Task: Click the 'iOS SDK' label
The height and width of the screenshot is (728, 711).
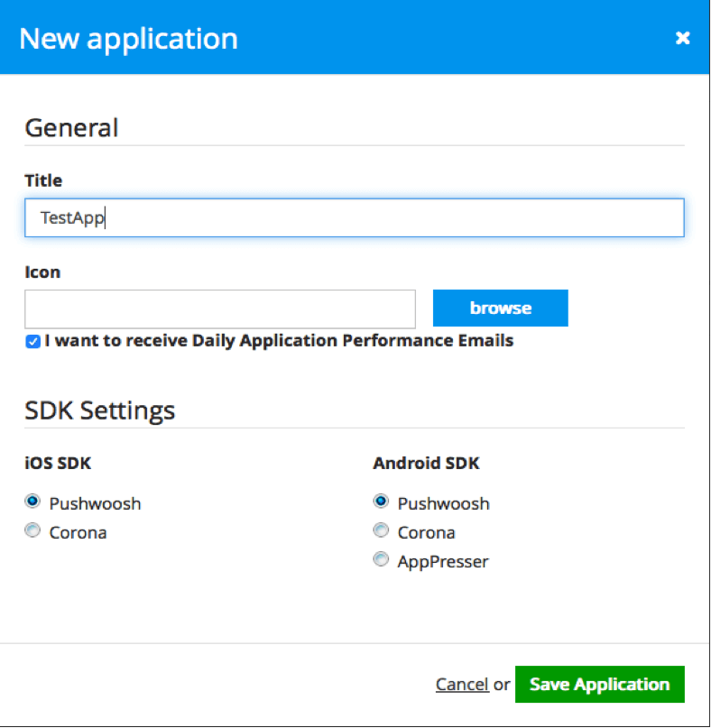Action: 58,463
